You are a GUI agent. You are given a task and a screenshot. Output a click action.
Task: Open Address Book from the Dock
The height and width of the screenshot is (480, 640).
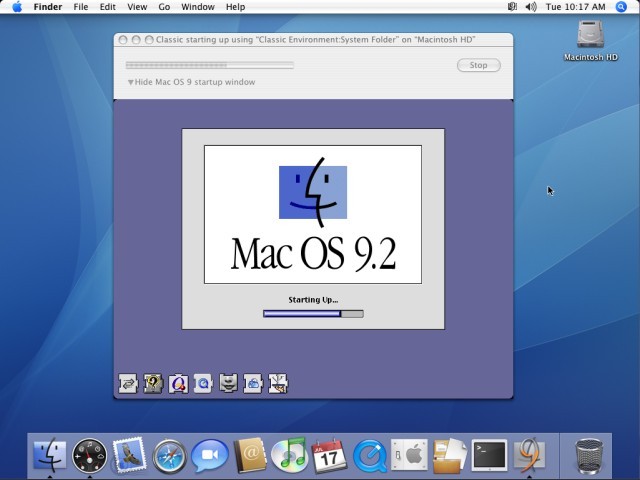tap(250, 455)
